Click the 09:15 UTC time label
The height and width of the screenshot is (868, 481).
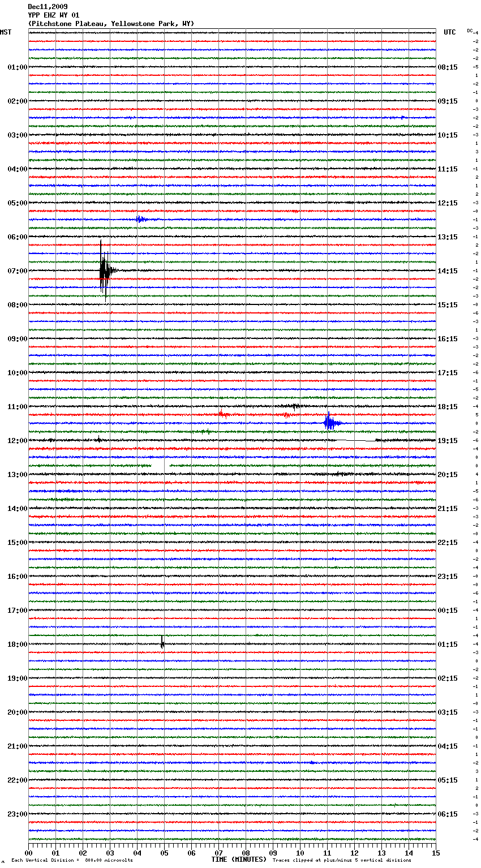tap(448, 101)
